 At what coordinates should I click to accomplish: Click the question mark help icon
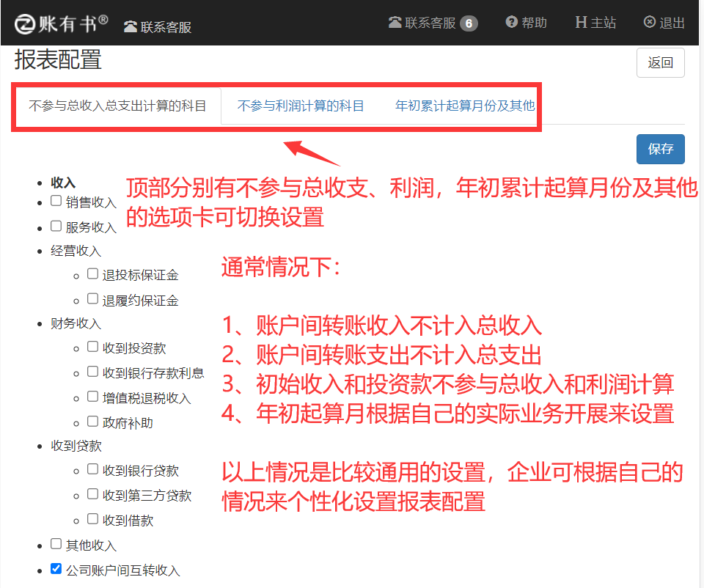511,23
